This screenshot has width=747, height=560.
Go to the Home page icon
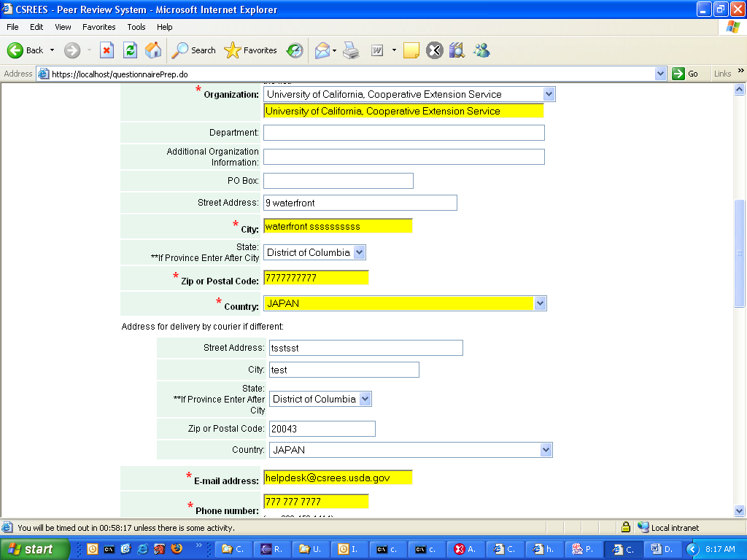tap(153, 50)
